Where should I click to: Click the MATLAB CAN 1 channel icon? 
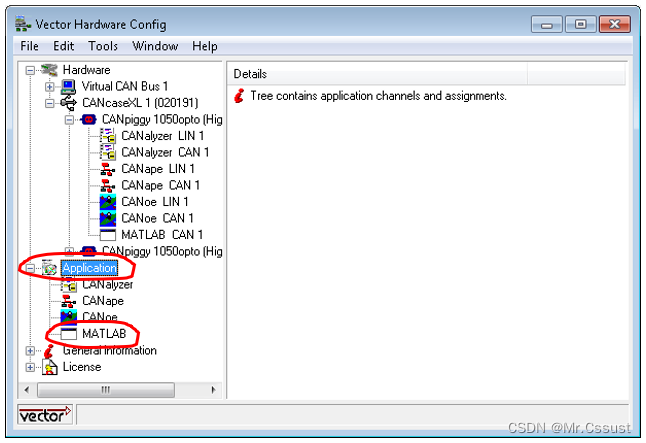[108, 234]
